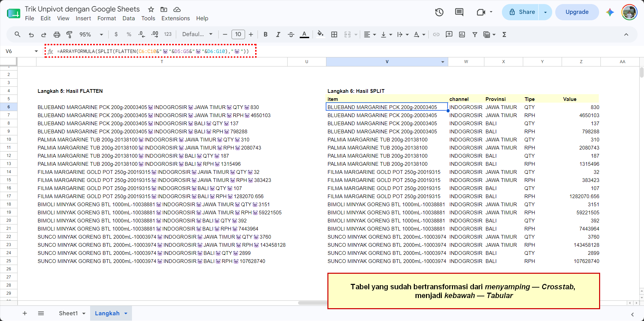Click the Insert comment icon
The width and height of the screenshot is (644, 321).
click(449, 34)
